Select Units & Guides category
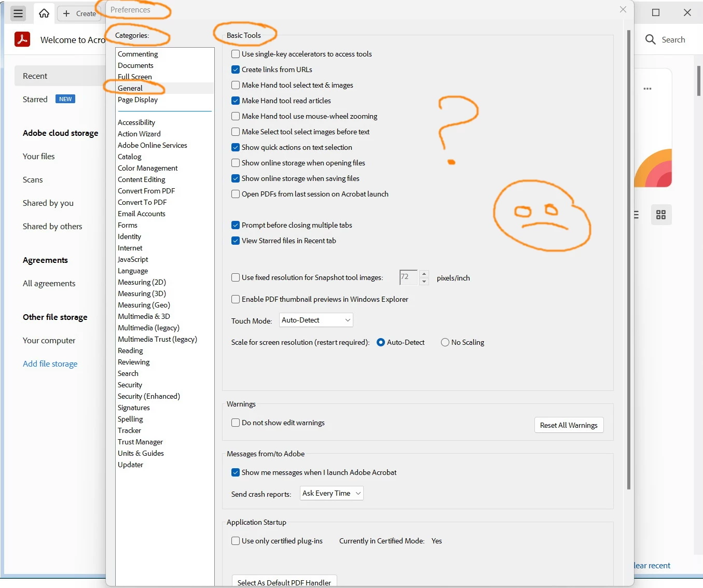This screenshot has width=703, height=588. coord(141,453)
